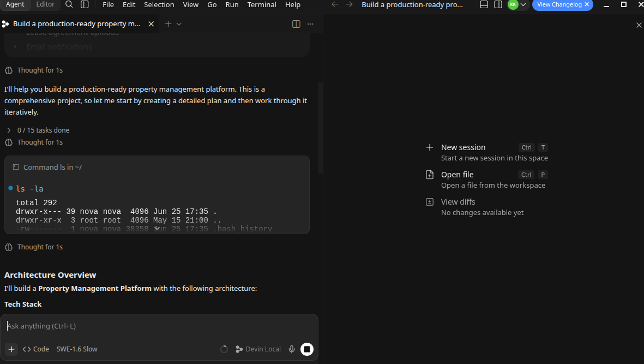The width and height of the screenshot is (644, 364).
Task: Click the New session plus icon
Action: tap(430, 147)
